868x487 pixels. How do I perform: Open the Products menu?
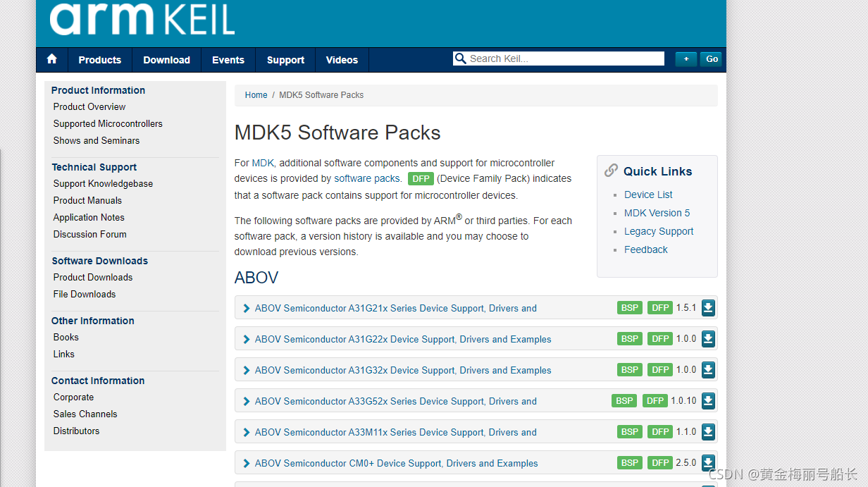(100, 60)
